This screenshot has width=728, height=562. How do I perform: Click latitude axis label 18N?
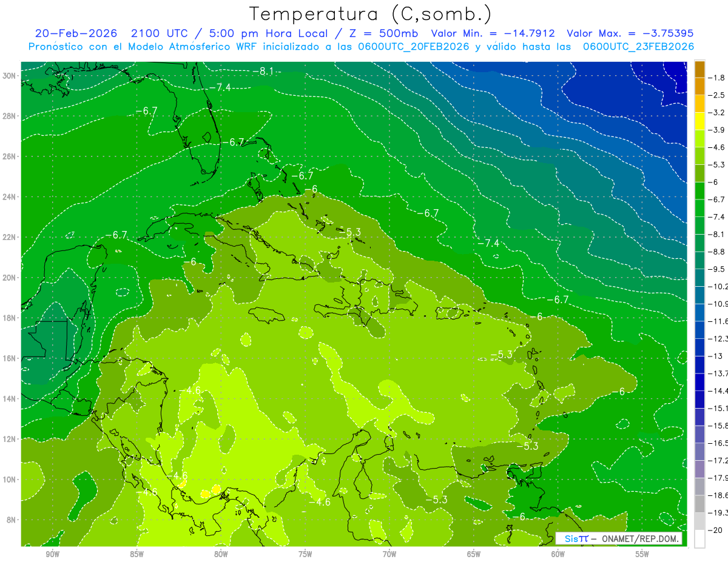pyautogui.click(x=9, y=318)
